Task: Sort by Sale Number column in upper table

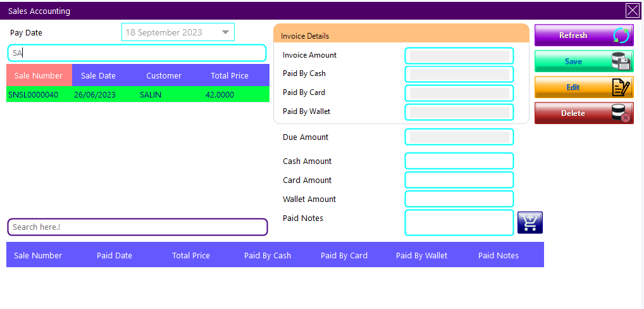Action: (x=39, y=75)
